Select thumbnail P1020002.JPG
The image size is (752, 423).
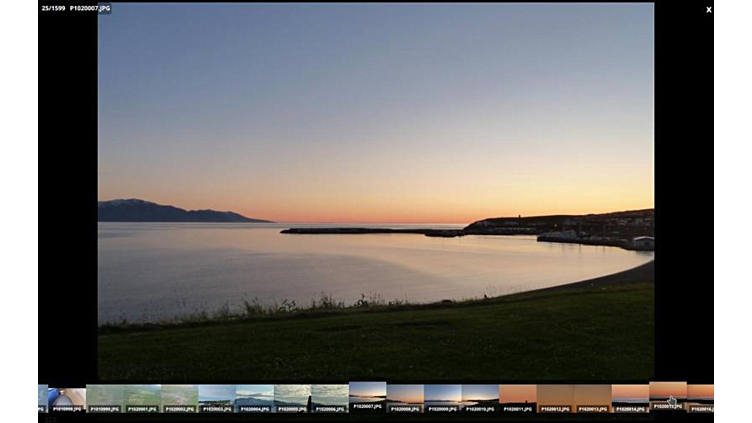tap(179, 398)
